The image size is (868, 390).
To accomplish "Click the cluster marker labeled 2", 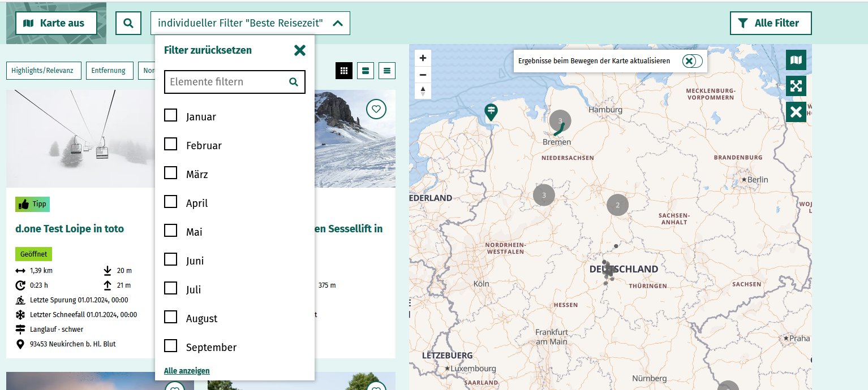I will coord(618,205).
